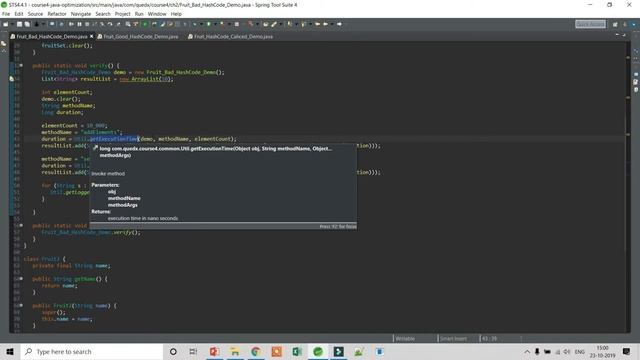The width and height of the screenshot is (640, 360).
Task: Click the Spring Tool Suite taskbar icon
Action: (x=318, y=351)
